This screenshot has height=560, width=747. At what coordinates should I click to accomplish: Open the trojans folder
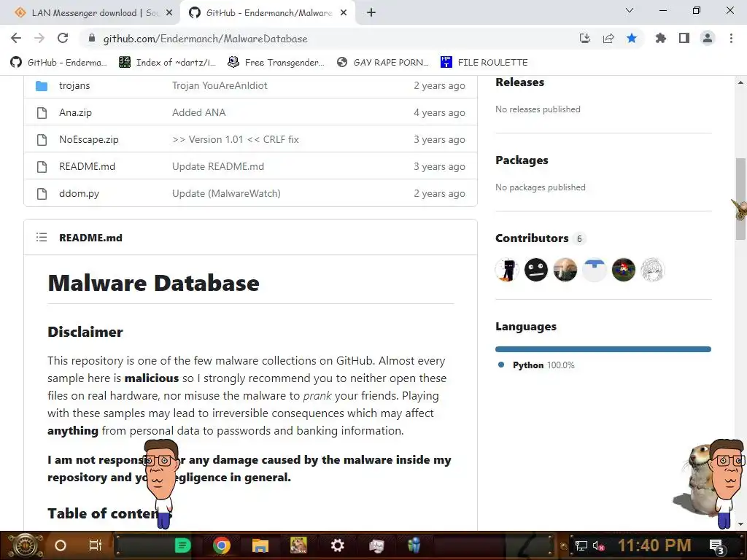pyautogui.click(x=74, y=86)
